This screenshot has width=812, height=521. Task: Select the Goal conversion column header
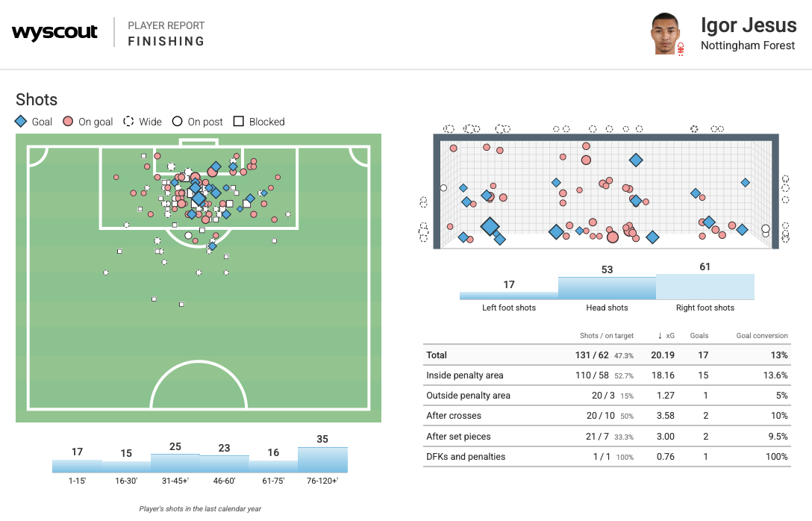[762, 336]
